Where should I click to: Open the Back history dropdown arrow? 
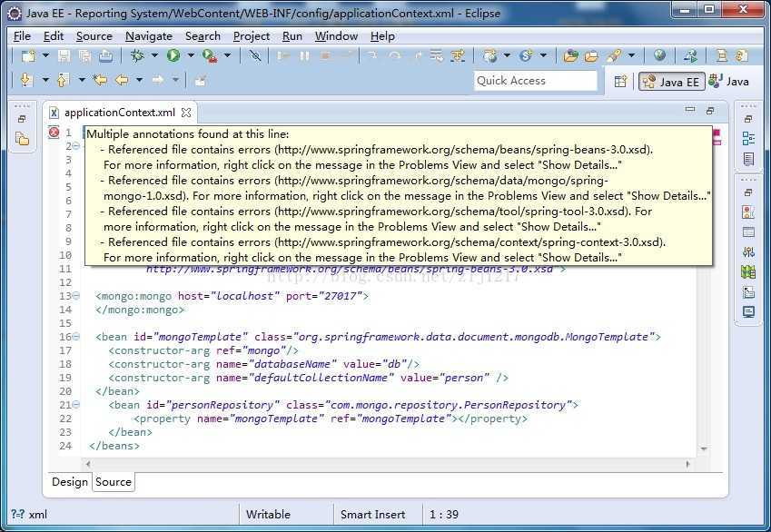(140, 80)
